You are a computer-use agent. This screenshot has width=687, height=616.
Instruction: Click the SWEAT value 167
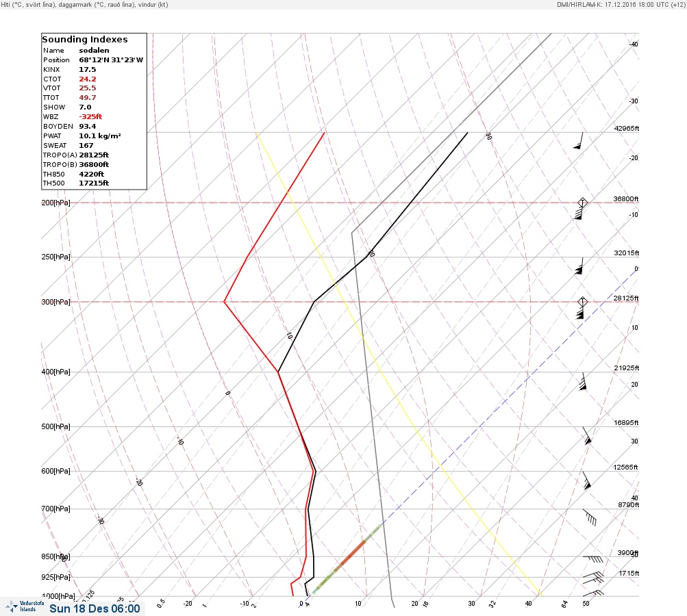point(86,145)
